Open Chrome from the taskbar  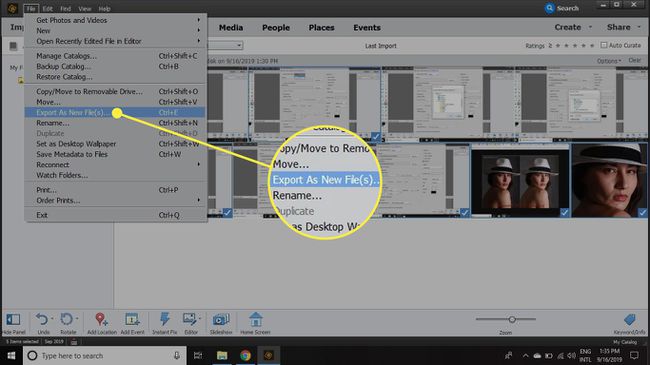click(x=245, y=355)
